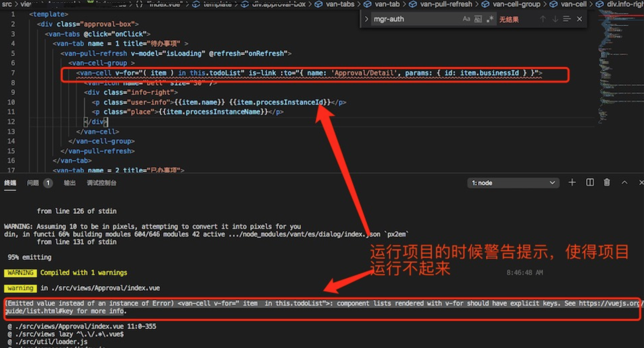The width and height of the screenshot is (644, 348).
Task: Close the find widget
Action: click(579, 19)
